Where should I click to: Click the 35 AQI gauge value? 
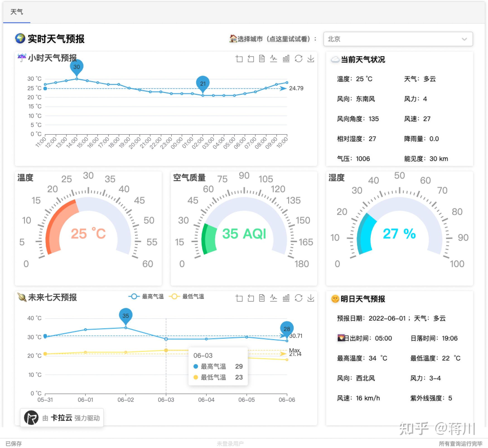coord(244,234)
